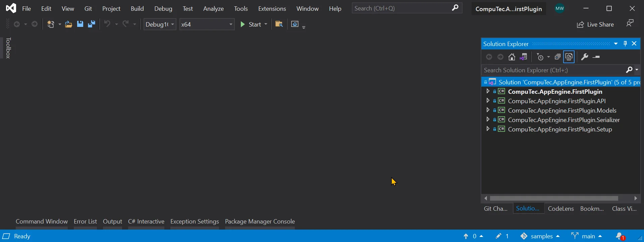Switch to the Error List tab

tap(85, 221)
